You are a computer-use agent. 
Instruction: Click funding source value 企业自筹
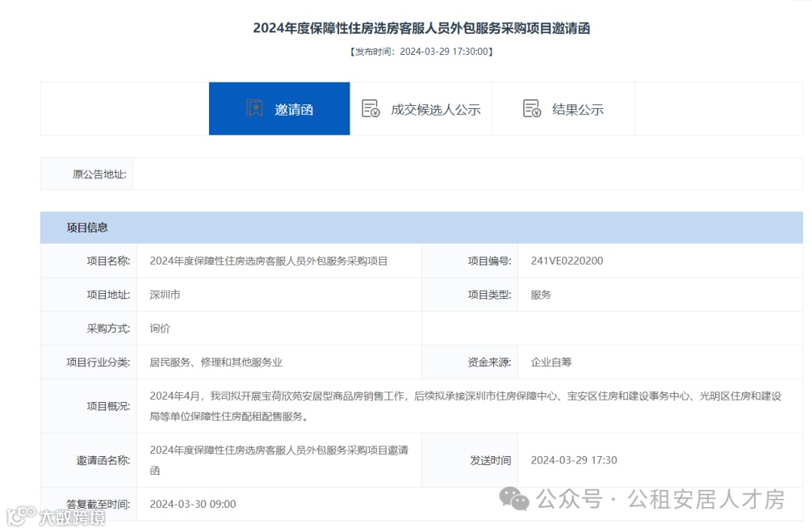(x=551, y=362)
